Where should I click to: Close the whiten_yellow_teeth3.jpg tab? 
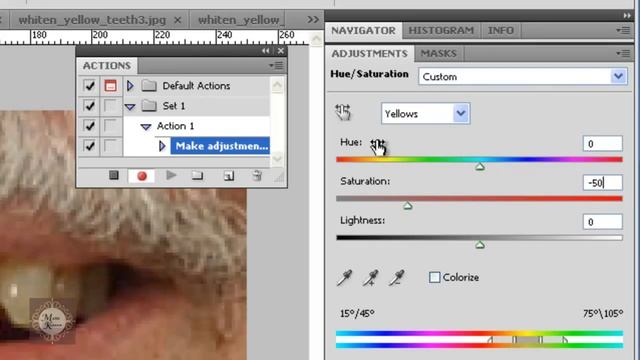(178, 20)
